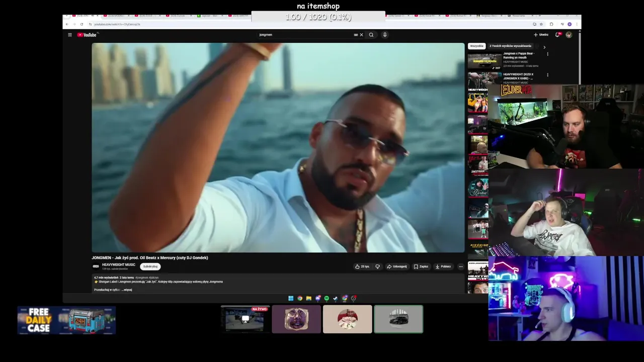Open Spotify from the taskbar
The width and height of the screenshot is (644, 362).
tap(327, 298)
